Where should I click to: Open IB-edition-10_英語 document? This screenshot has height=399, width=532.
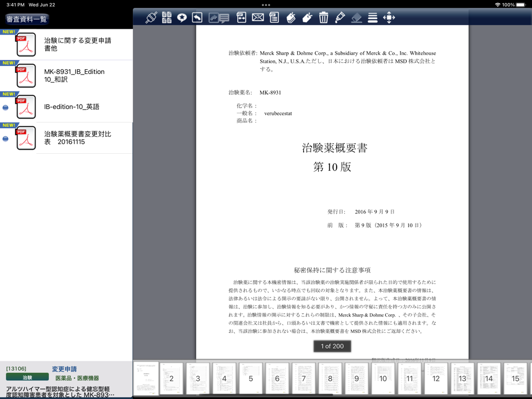point(66,107)
